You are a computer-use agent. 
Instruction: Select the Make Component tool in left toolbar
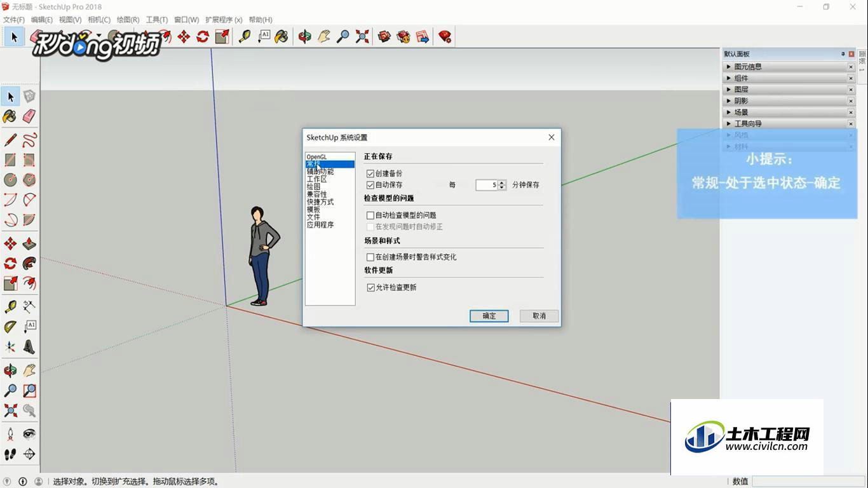coord(29,97)
